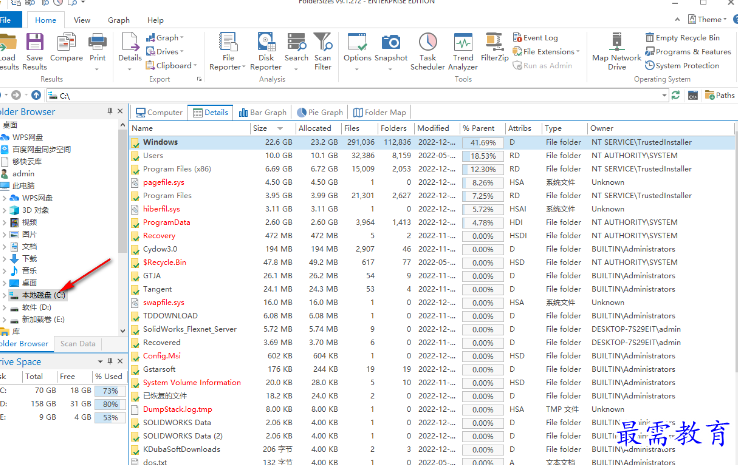
Task: Open the Drive Space panel menu arrow
Action: tap(100, 361)
